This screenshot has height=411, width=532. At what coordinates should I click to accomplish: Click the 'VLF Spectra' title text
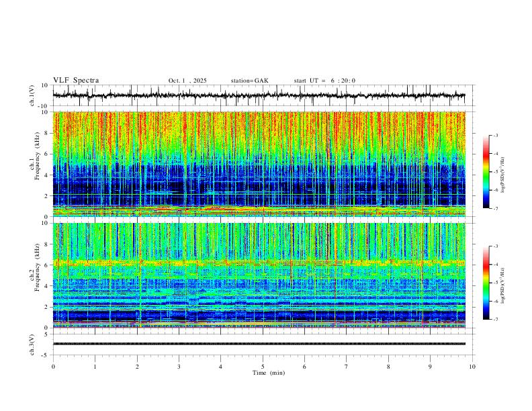tap(76, 81)
